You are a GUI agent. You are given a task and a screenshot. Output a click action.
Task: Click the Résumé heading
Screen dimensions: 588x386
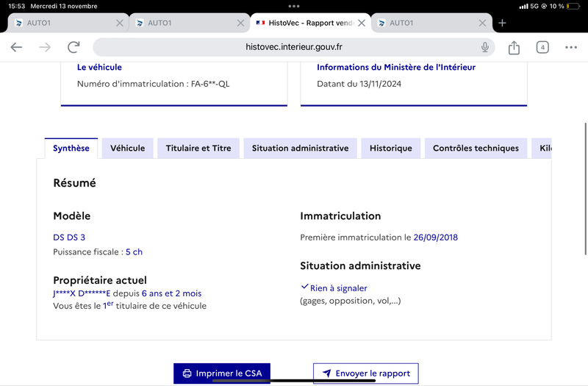pos(75,183)
